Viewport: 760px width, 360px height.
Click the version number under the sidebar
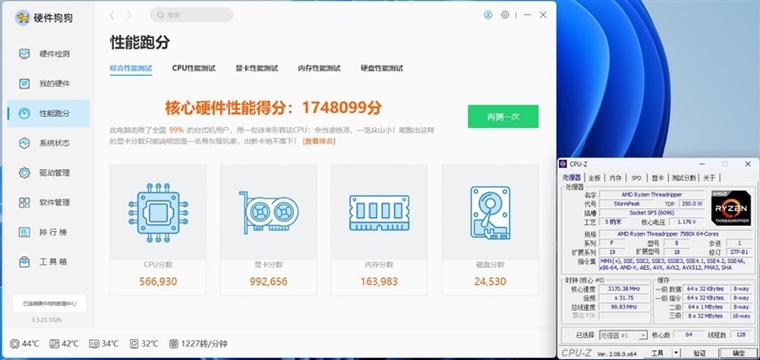(46, 320)
